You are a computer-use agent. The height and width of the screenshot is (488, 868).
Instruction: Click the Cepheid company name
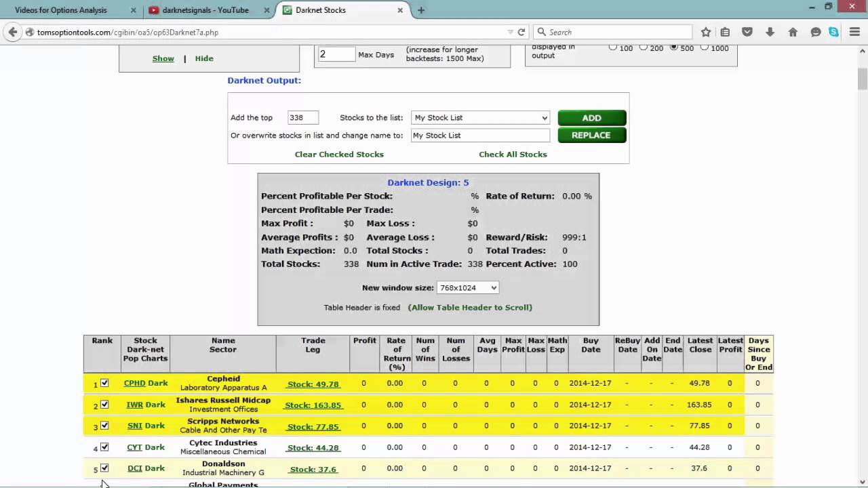pyautogui.click(x=223, y=379)
